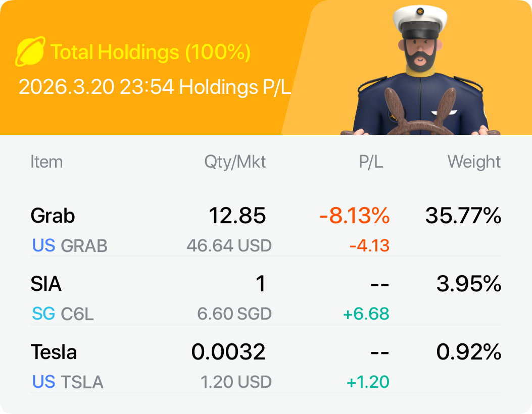The image size is (532, 414).
Task: Click the Holdings P/L timestamp line
Action: 155,87
